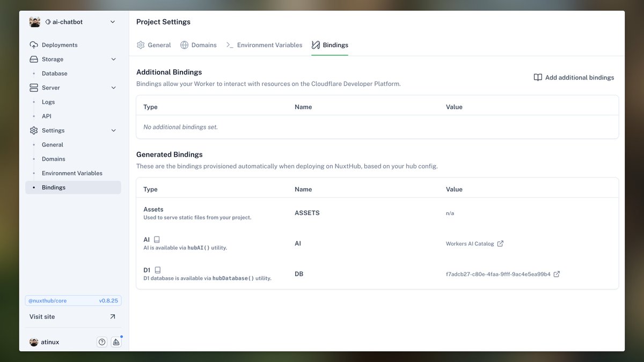Click the Visit site arrow icon
Viewport: 644px width, 362px height.
point(112,317)
